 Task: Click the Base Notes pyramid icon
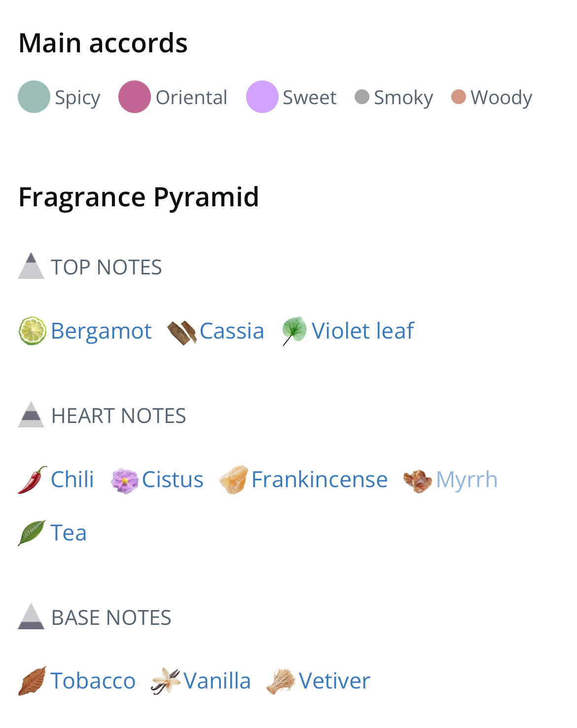(31, 616)
